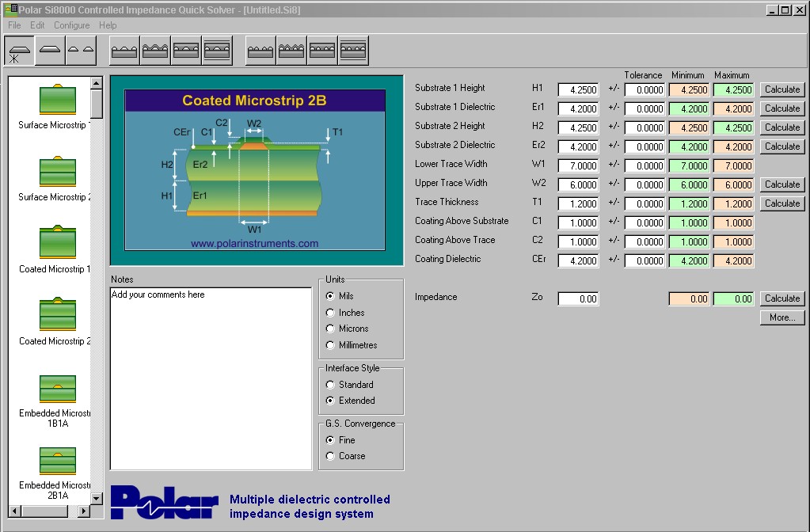The width and height of the screenshot is (810, 532).
Task: Choose offset coplanar icon with lines above and below, second group
Action: coord(218,51)
